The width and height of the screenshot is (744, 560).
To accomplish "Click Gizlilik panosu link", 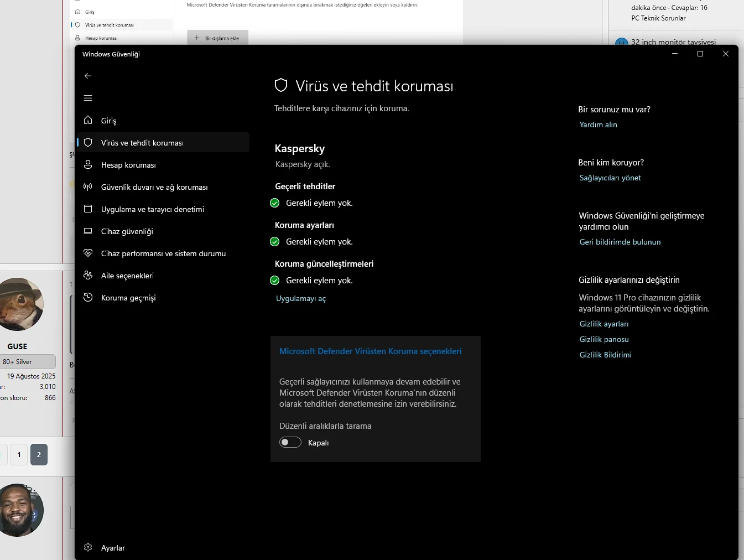I will pos(604,339).
